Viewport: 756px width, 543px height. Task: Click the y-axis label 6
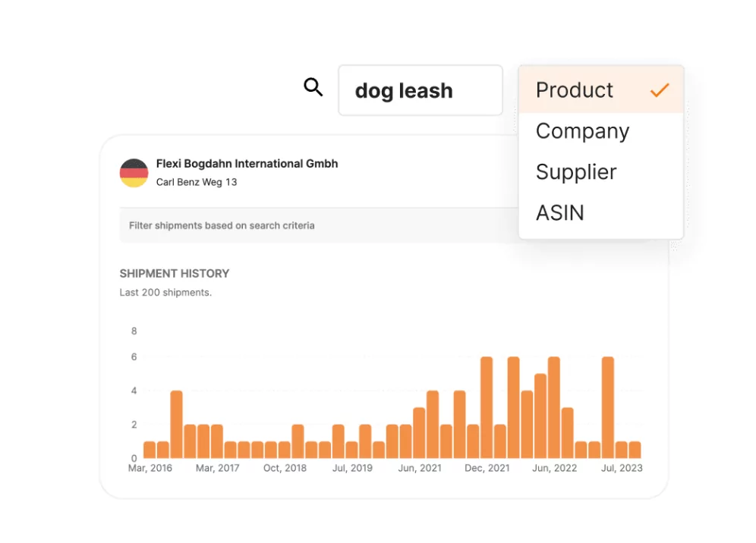134,357
